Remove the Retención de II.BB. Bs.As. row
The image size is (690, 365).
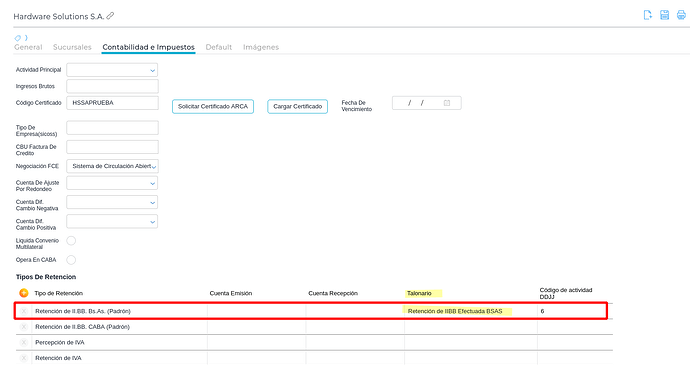coord(24,311)
